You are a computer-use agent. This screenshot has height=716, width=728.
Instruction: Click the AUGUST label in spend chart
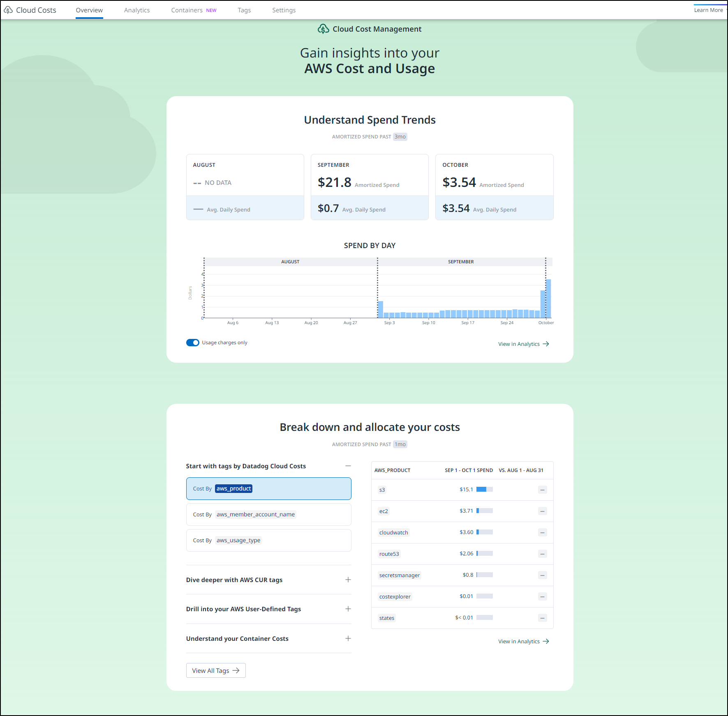pyautogui.click(x=290, y=262)
